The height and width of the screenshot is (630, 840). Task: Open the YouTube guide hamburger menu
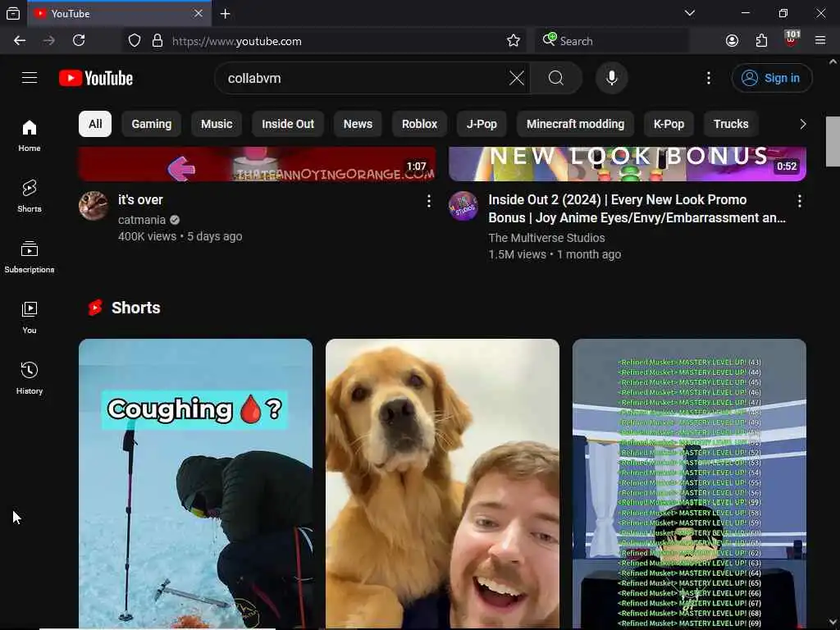[x=30, y=78]
